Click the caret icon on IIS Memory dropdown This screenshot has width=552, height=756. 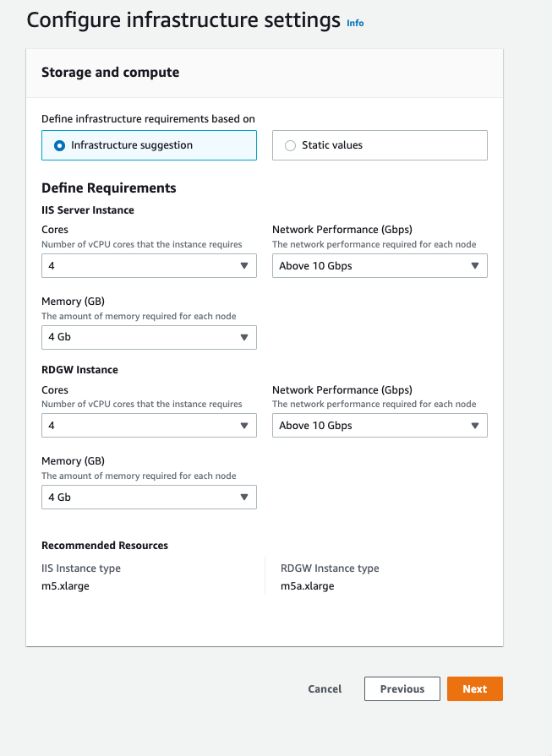click(x=246, y=337)
